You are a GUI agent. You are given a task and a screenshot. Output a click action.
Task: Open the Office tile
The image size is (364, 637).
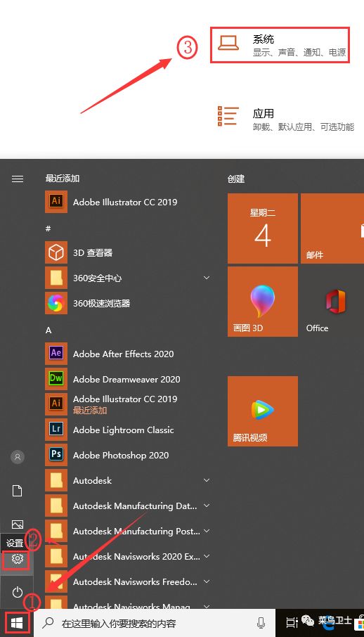tap(332, 302)
